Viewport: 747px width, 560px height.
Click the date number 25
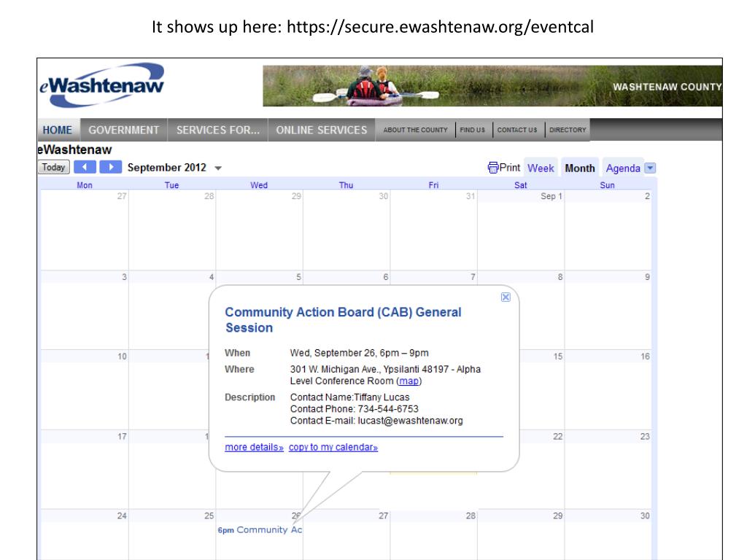pyautogui.click(x=209, y=516)
